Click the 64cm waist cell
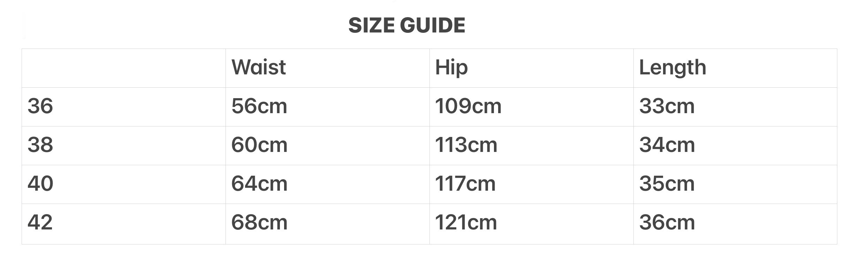This screenshot has width=868, height=256. [259, 183]
